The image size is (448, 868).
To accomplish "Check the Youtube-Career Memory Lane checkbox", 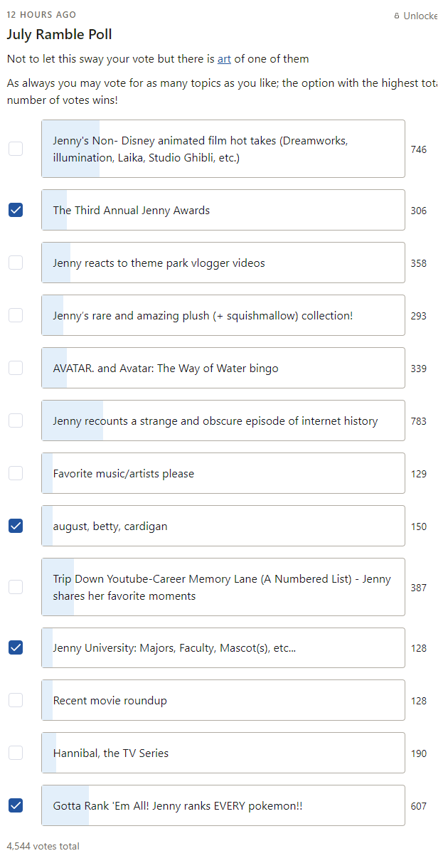I will 16,587.
